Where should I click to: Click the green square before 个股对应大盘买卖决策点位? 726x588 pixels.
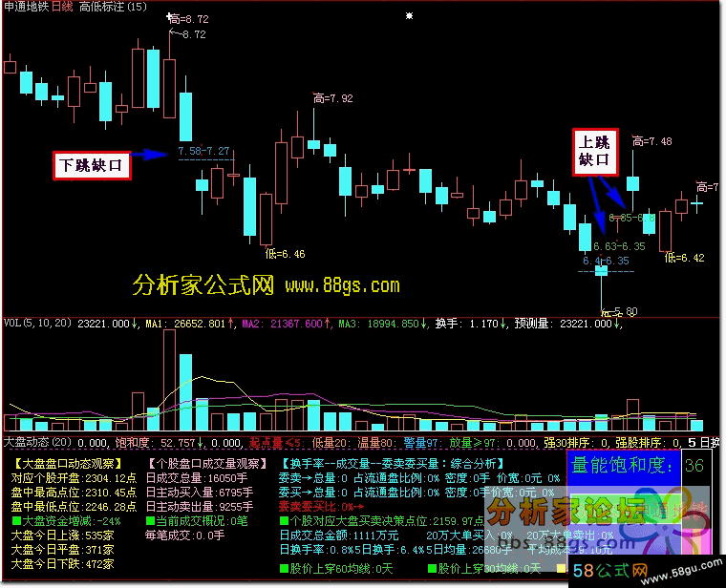click(x=284, y=521)
